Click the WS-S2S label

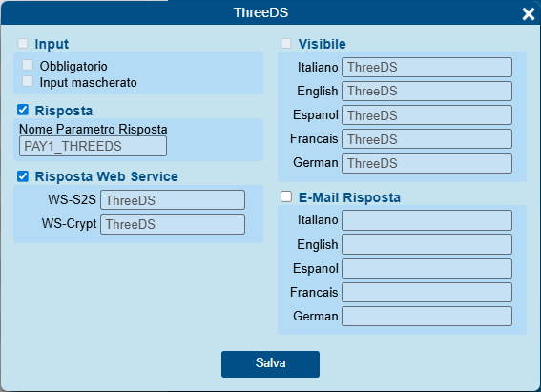pos(73,199)
